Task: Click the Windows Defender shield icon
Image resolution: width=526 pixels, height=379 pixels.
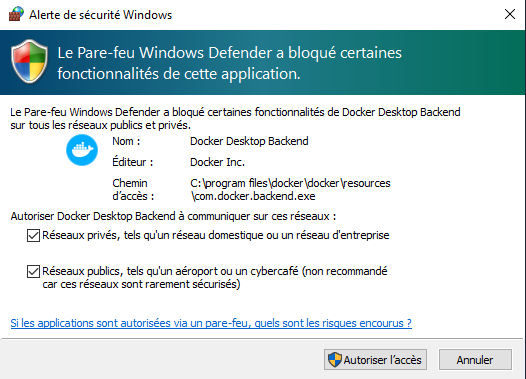Action: [29, 61]
